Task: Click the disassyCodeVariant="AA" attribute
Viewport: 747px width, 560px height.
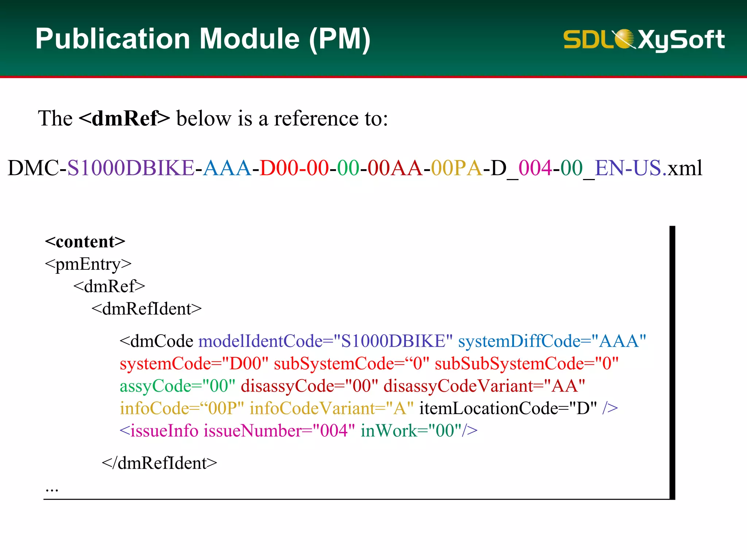Action: click(484, 386)
